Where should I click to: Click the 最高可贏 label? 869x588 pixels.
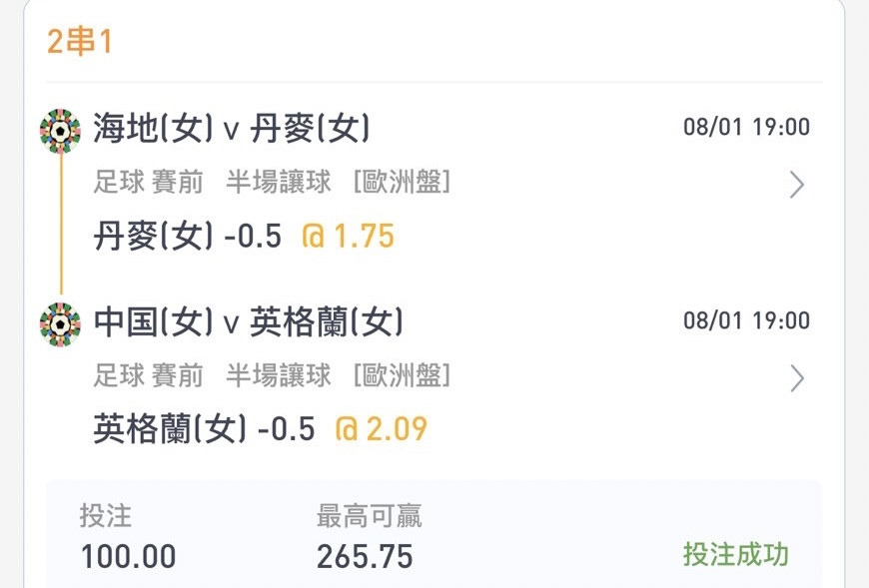(370, 516)
